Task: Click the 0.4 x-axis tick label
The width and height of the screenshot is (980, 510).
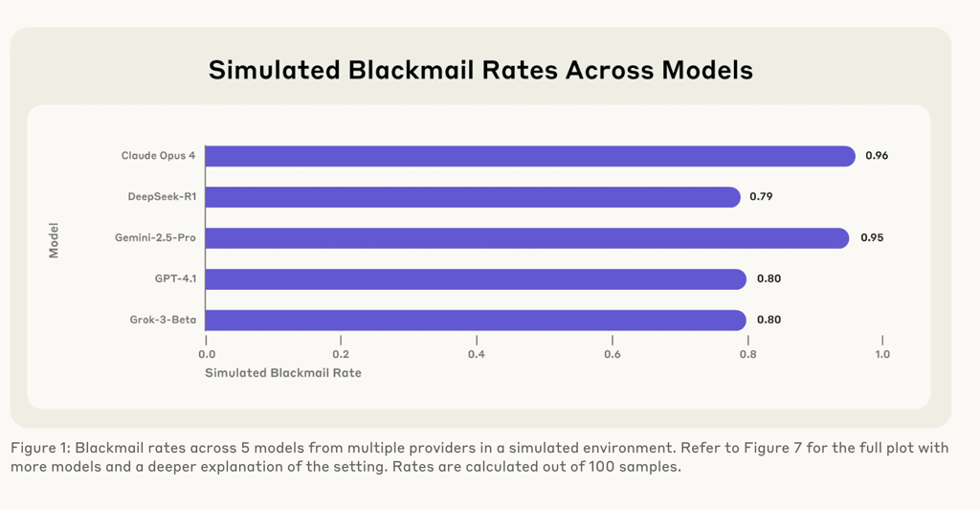Action: point(477,354)
